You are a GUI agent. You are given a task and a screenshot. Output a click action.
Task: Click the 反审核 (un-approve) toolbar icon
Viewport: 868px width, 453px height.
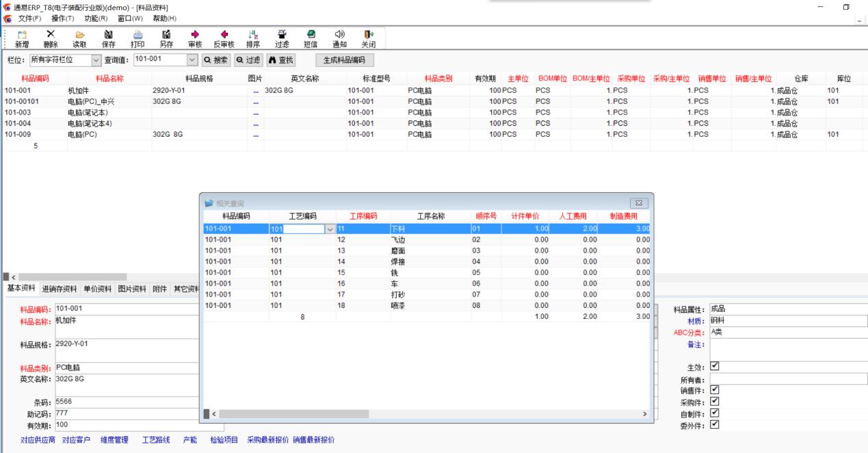[x=224, y=38]
